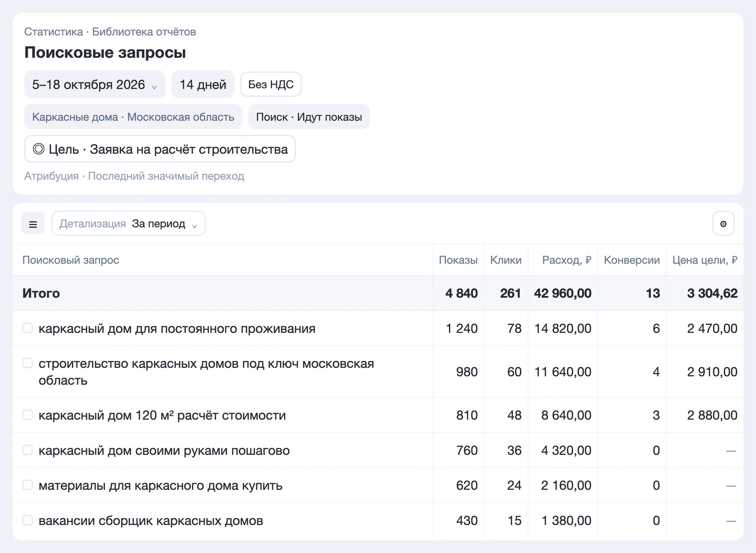Click spend value "4 320,00"
The height and width of the screenshot is (553, 756).
tap(567, 450)
